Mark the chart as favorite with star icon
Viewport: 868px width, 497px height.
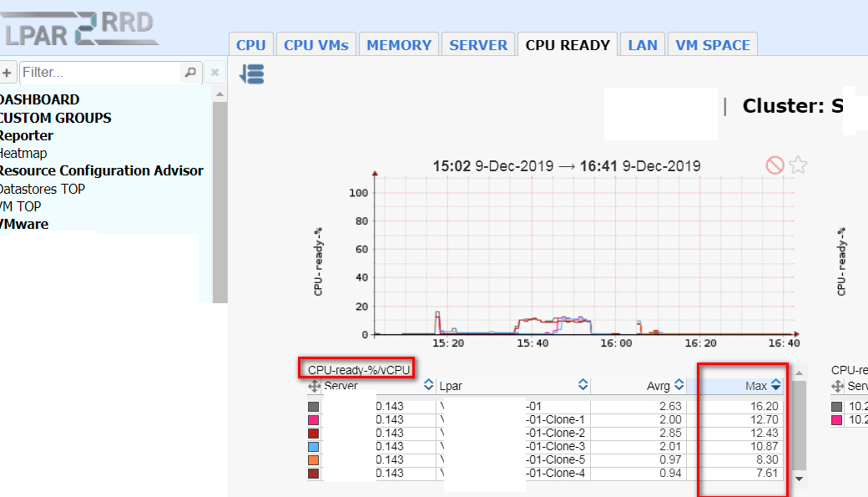point(797,165)
